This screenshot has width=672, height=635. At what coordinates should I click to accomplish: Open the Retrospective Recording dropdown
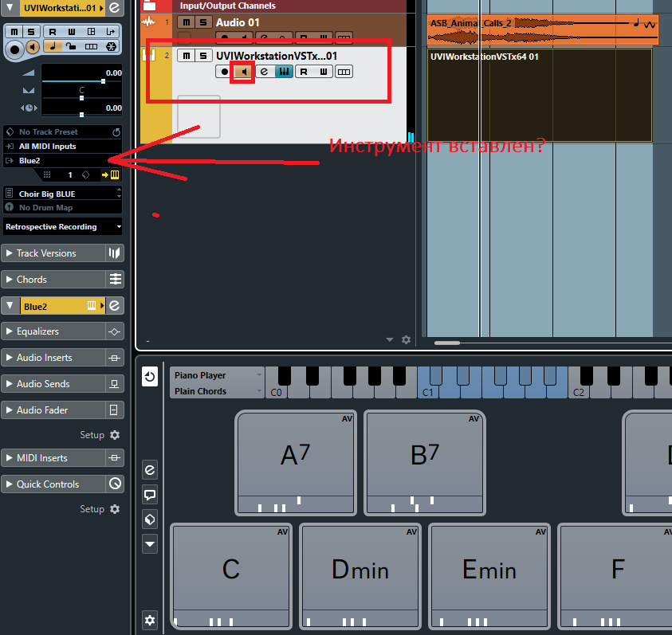point(62,226)
